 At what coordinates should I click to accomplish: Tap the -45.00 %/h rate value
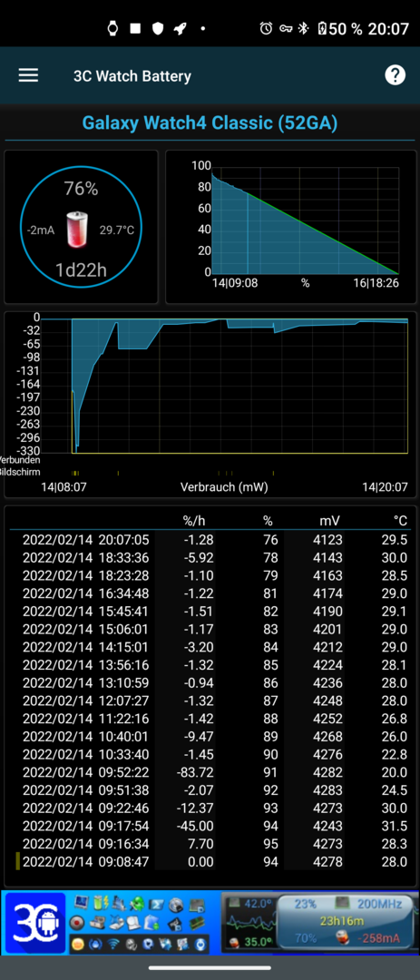click(195, 827)
